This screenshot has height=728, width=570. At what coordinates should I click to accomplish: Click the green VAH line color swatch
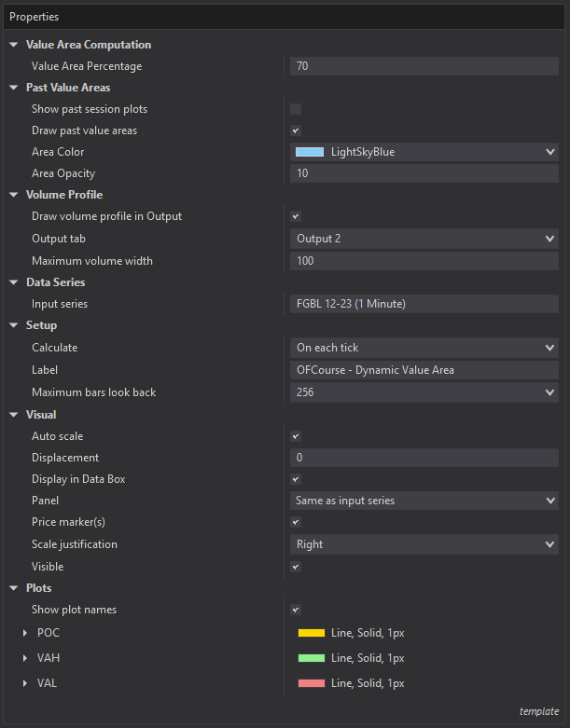pos(312,658)
